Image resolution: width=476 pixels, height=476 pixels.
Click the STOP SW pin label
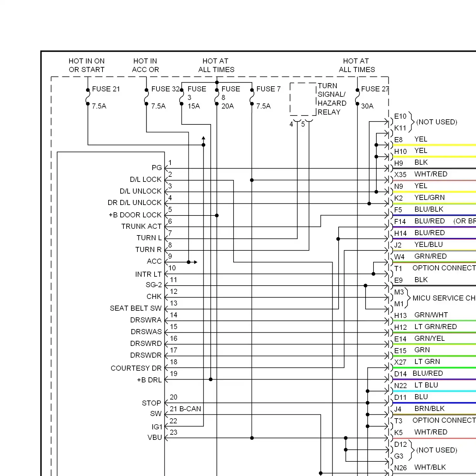pyautogui.click(x=152, y=408)
